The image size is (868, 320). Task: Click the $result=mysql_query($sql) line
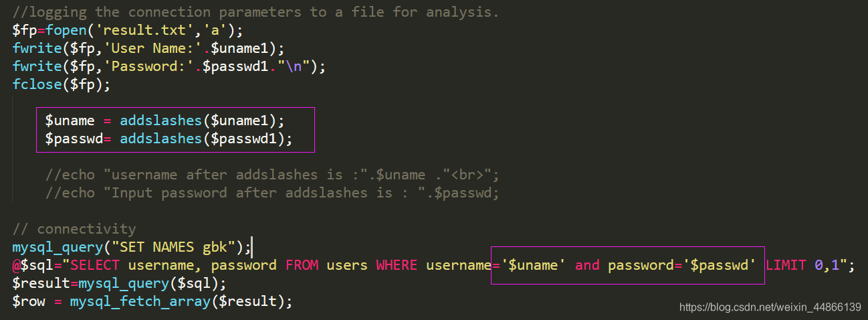(x=119, y=284)
